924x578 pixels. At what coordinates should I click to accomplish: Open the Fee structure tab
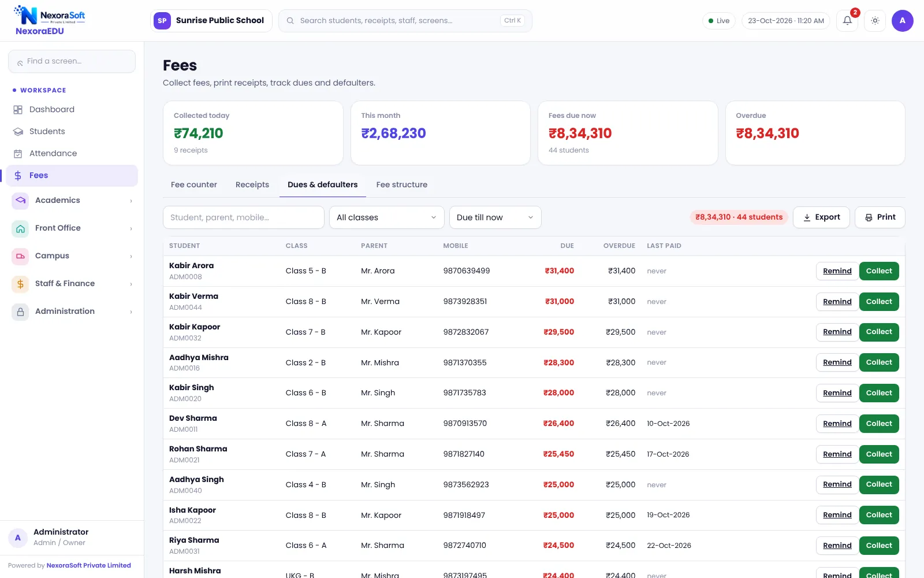[x=402, y=185]
